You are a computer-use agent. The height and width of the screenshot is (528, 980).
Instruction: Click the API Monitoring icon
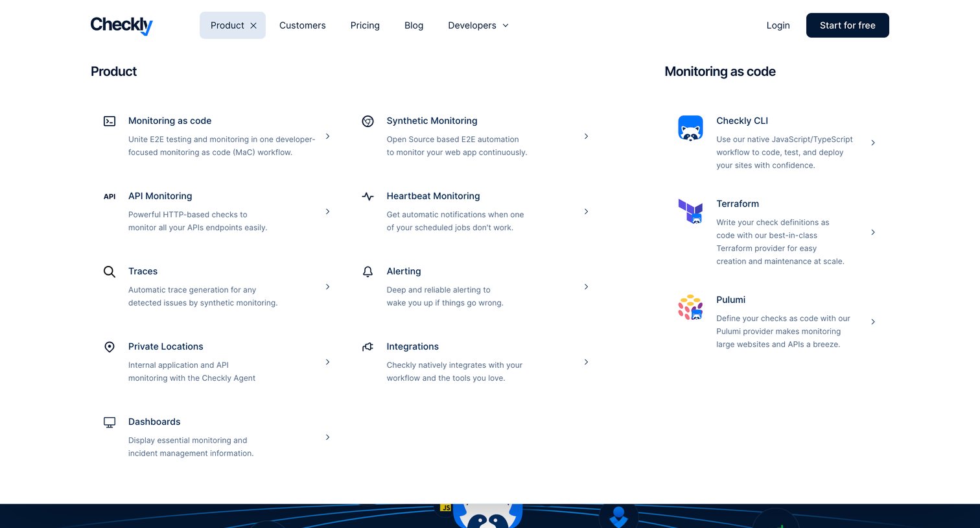pos(110,197)
